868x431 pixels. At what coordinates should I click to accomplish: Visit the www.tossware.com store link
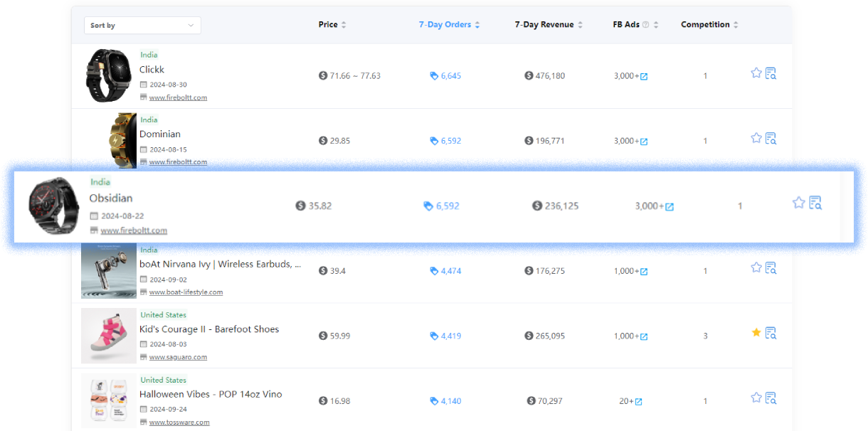click(179, 422)
